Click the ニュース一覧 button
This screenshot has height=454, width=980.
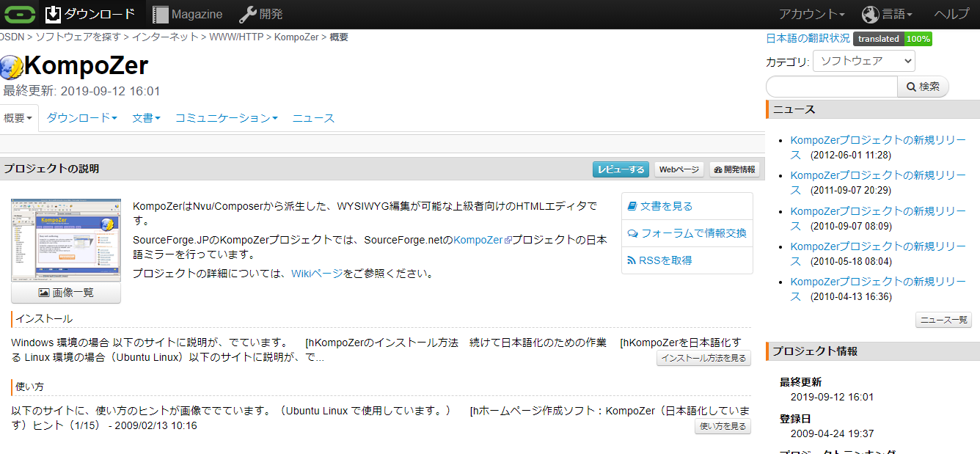point(943,320)
